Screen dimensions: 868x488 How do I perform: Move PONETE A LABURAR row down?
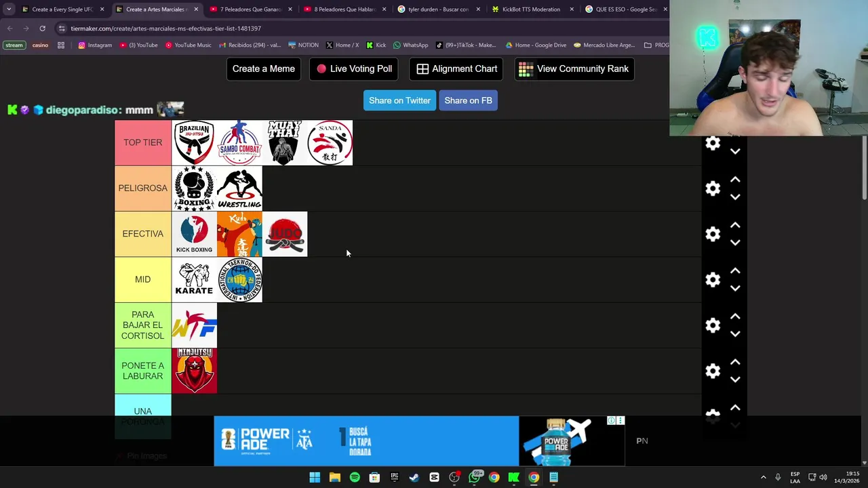(x=735, y=380)
